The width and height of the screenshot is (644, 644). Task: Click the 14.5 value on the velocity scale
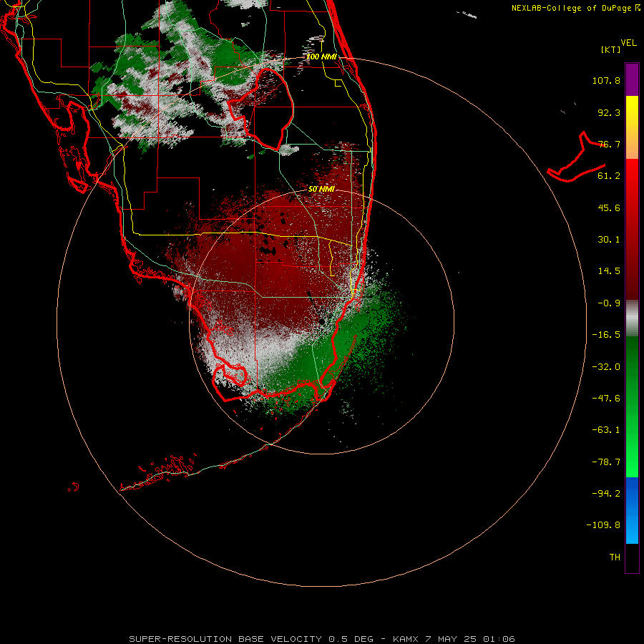tap(609, 271)
